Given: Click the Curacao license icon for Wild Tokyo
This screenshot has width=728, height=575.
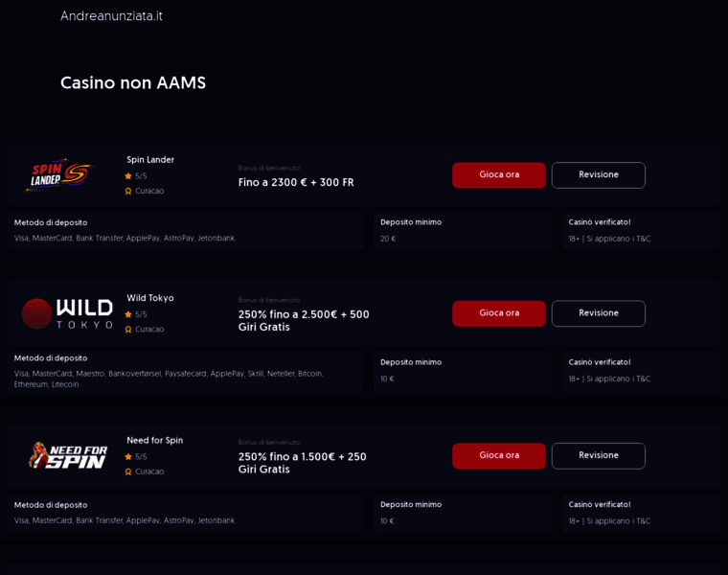Looking at the screenshot, I should (128, 329).
